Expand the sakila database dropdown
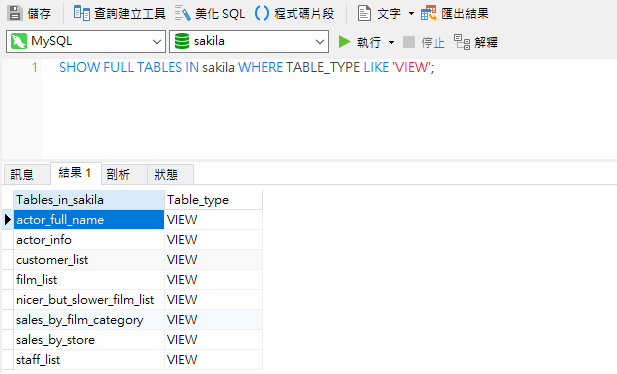617x374 pixels. coord(320,41)
